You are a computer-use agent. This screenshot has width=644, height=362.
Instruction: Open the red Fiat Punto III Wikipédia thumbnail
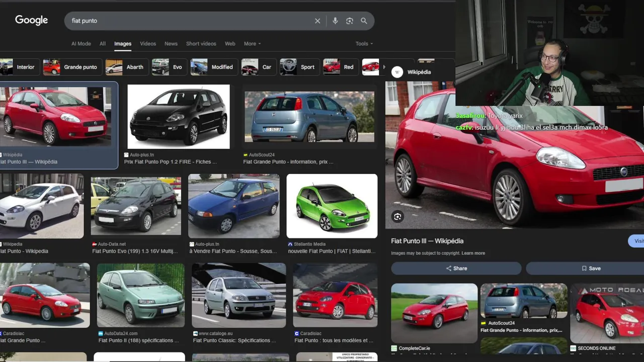(55, 116)
